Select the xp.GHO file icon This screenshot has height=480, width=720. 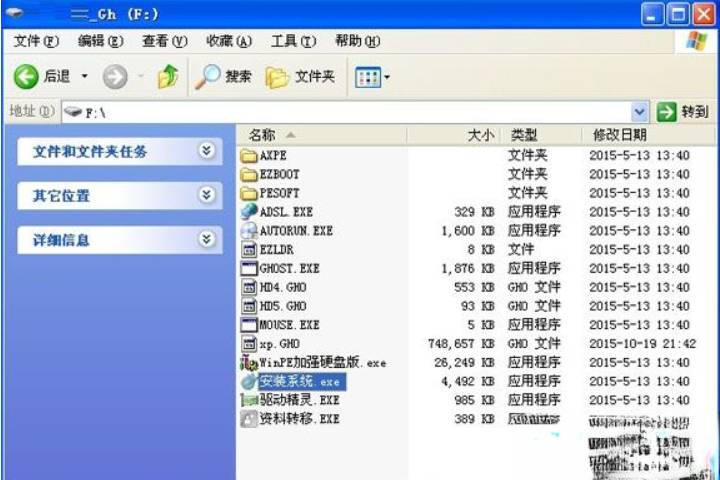249,344
